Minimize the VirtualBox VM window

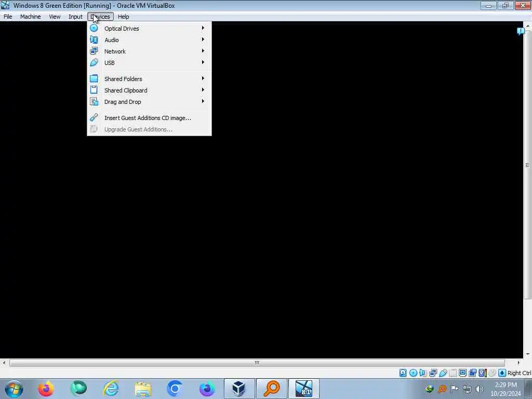(488, 5)
